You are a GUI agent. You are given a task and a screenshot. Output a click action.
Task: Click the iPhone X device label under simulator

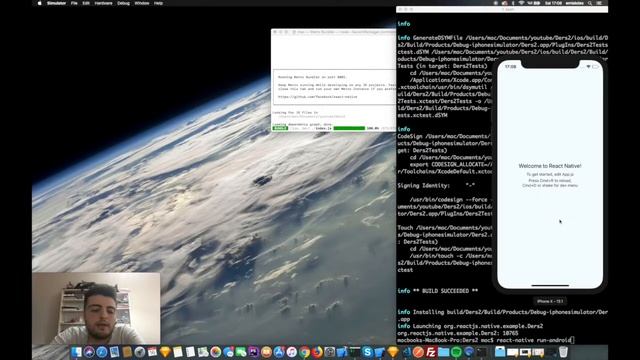tap(550, 301)
